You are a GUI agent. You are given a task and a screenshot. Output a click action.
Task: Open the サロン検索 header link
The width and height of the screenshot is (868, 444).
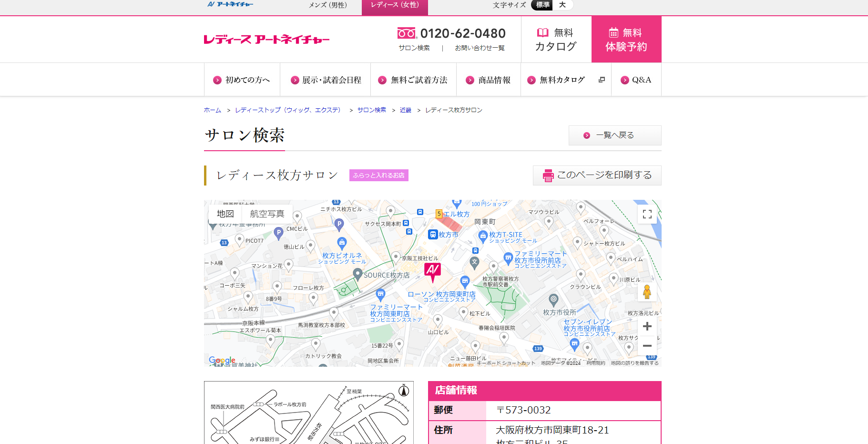(x=414, y=48)
